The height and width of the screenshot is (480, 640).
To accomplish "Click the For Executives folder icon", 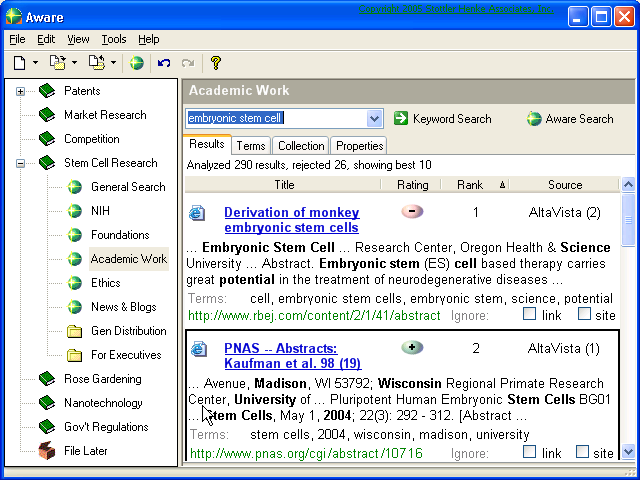I will [74, 355].
